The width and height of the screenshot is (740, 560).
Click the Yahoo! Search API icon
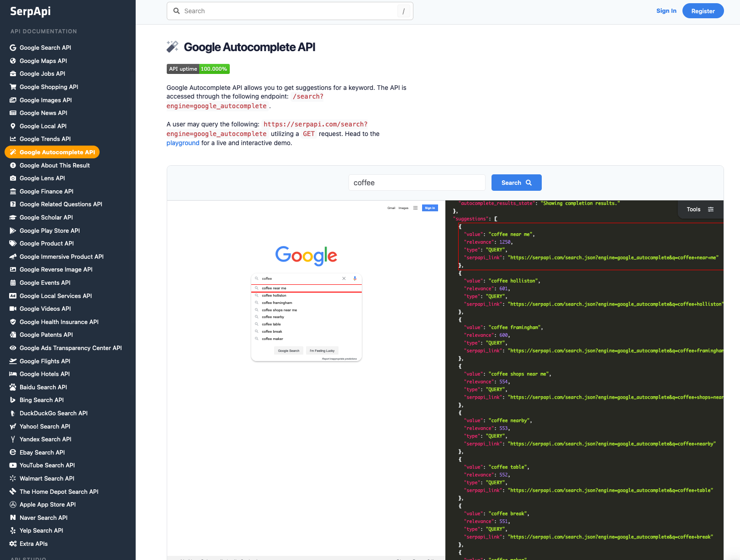click(13, 426)
